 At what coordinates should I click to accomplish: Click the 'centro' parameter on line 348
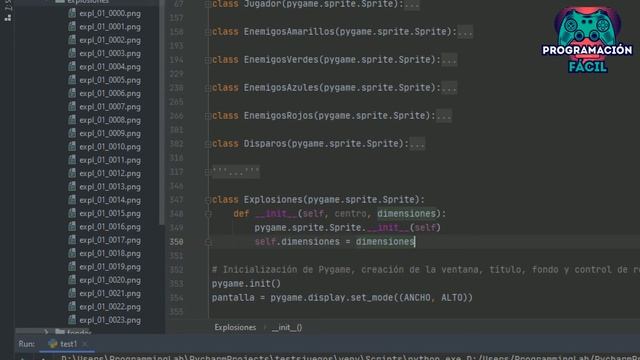(350, 214)
